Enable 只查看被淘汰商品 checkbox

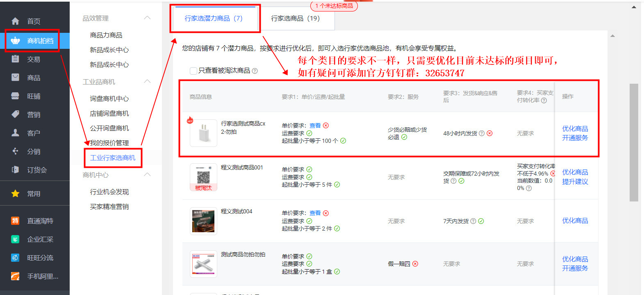click(193, 71)
